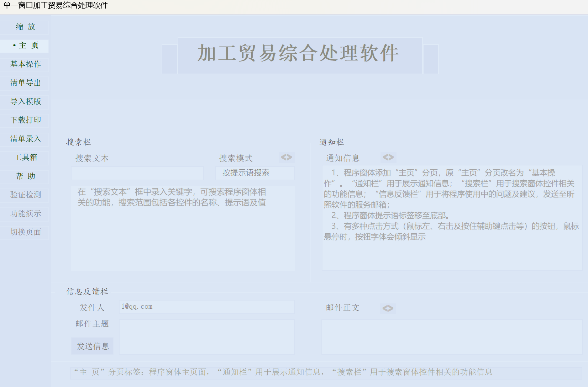588x387 pixels.
Task: Click the arrows icon beside 搜索模式
Action: point(286,157)
